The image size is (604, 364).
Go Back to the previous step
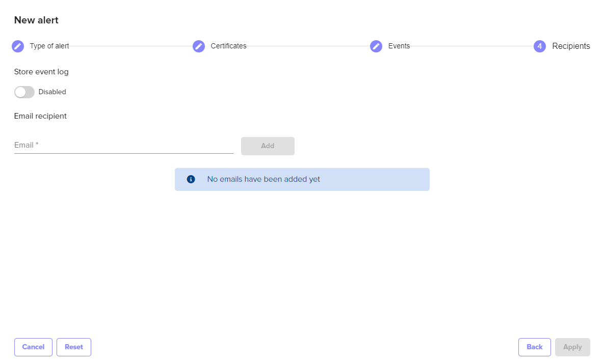tap(534, 347)
